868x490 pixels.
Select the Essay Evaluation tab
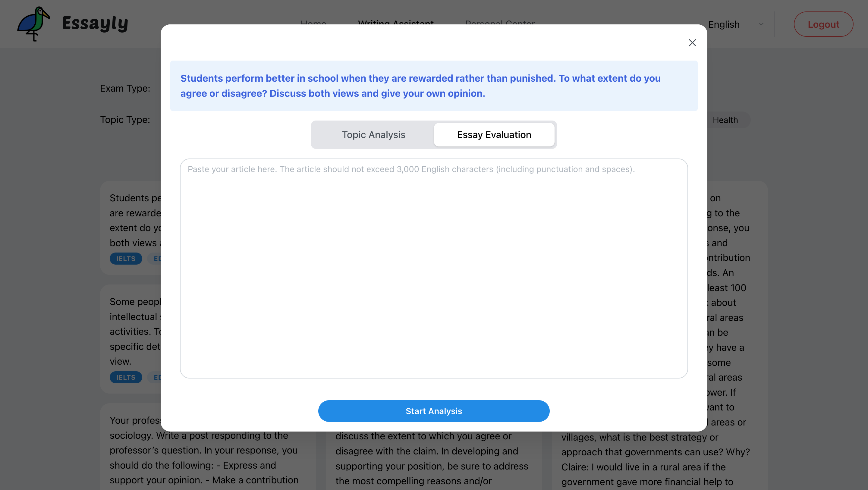click(494, 135)
